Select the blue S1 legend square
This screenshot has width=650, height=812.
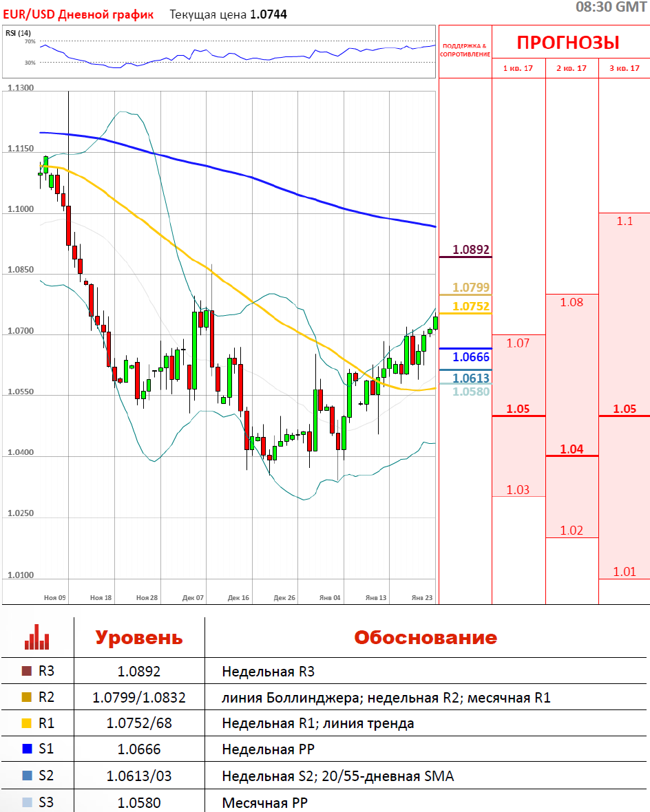[27, 749]
